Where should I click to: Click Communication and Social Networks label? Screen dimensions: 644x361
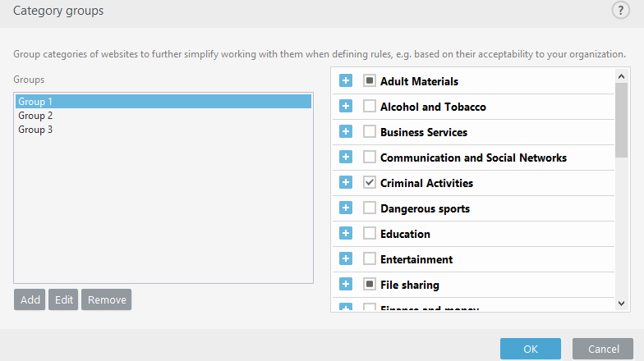click(473, 158)
